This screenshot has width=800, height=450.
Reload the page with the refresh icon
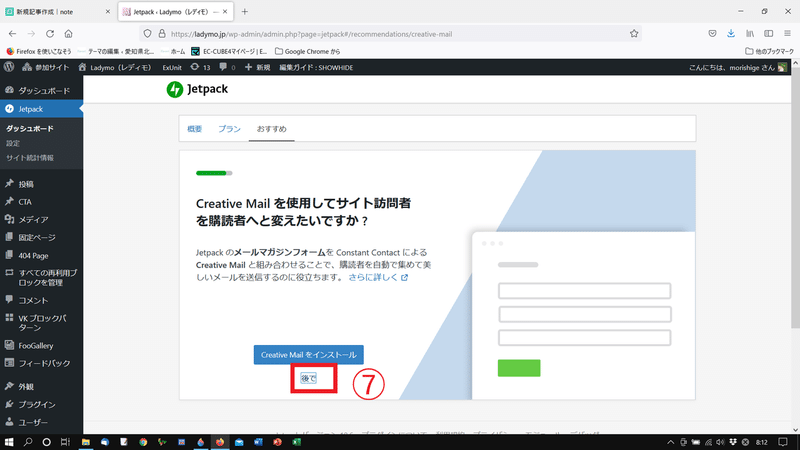coord(50,34)
